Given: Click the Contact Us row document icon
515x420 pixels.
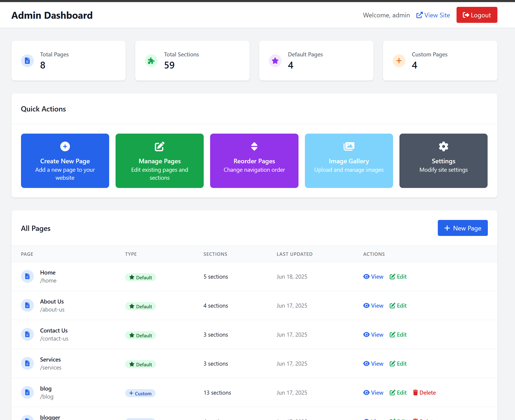Looking at the screenshot, I should pos(27,334).
